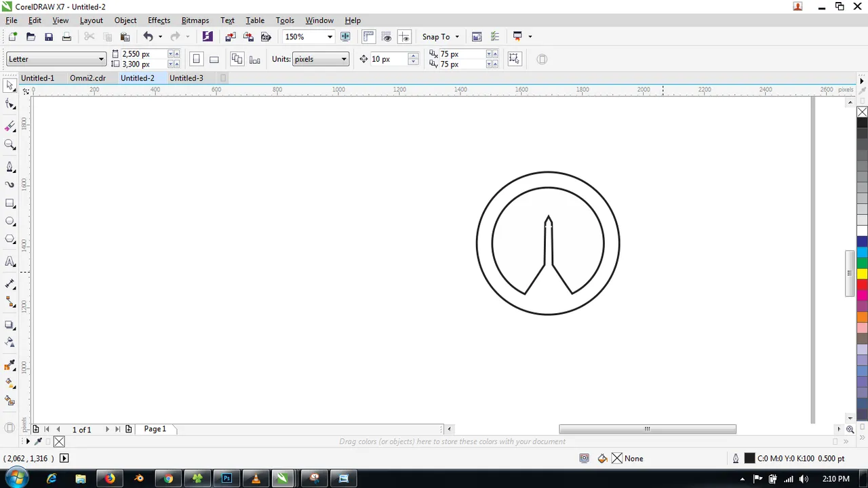Expand the Undo history dropdown arrow

click(160, 37)
